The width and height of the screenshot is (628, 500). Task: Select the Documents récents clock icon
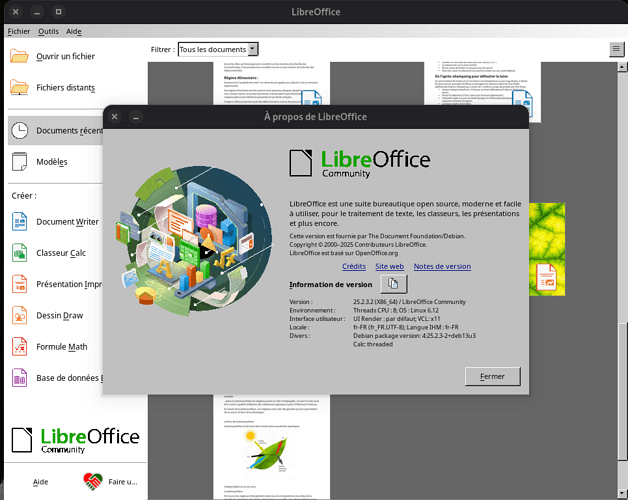pyautogui.click(x=19, y=130)
